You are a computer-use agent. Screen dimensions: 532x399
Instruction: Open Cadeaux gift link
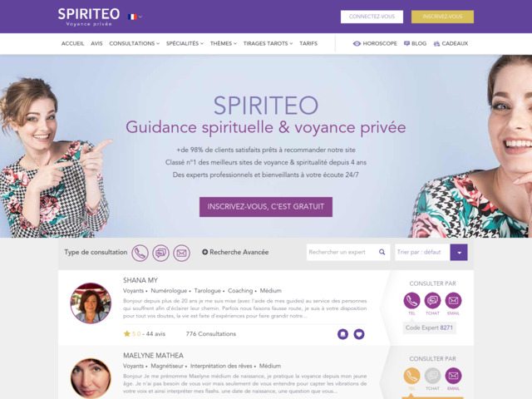[451, 43]
